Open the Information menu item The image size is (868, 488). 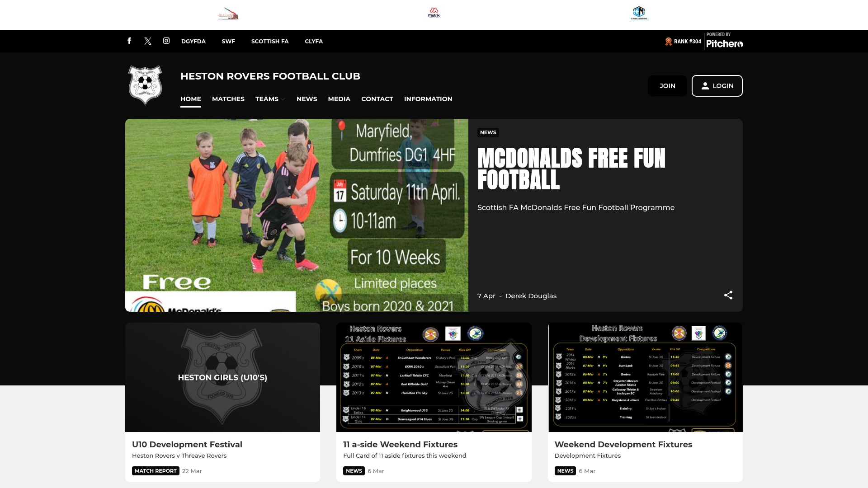coord(428,99)
